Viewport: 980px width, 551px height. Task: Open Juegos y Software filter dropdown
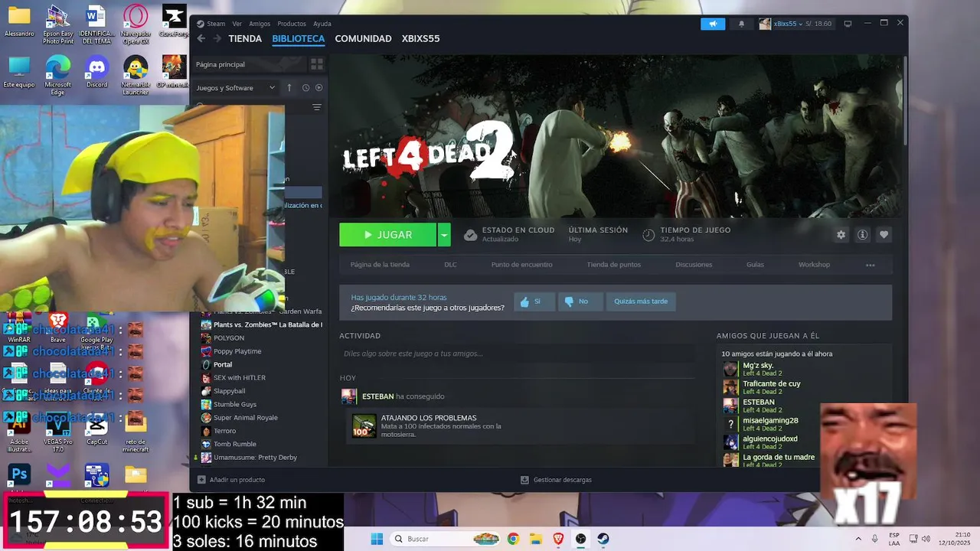coord(236,88)
